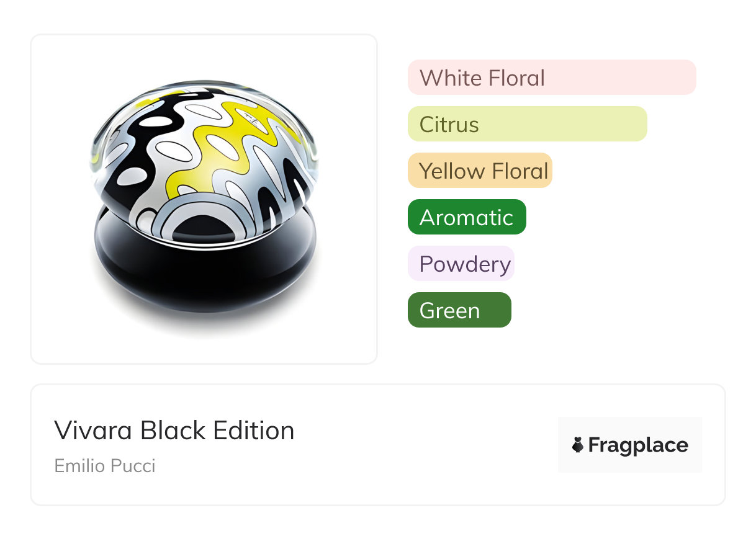Click the dark green Green accord tag
756x536 pixels.
(459, 310)
